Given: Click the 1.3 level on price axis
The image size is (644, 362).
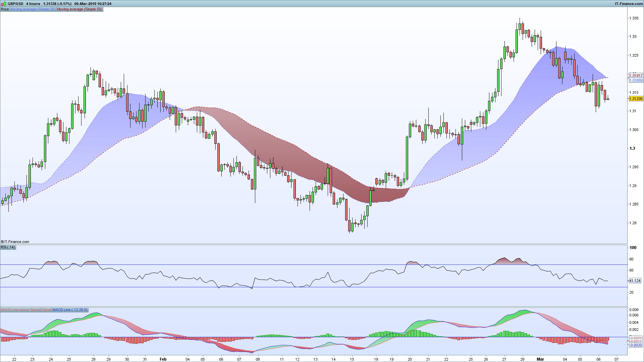Looking at the screenshot, I should pos(632,148).
